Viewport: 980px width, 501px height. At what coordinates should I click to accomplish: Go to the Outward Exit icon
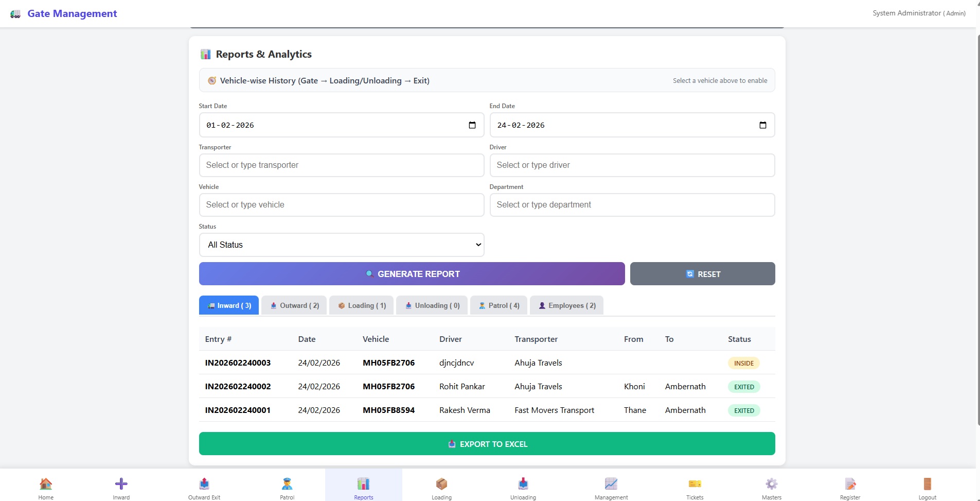point(204,484)
